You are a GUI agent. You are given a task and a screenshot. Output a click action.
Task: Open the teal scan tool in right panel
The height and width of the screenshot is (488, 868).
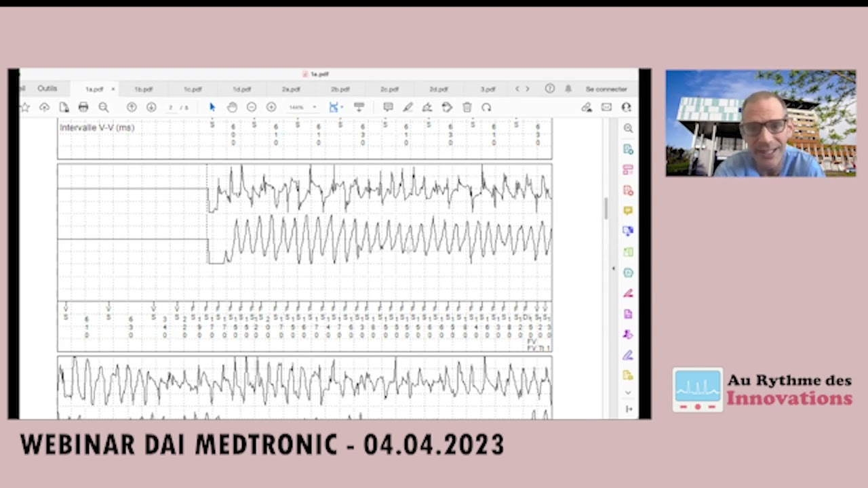coord(628,272)
